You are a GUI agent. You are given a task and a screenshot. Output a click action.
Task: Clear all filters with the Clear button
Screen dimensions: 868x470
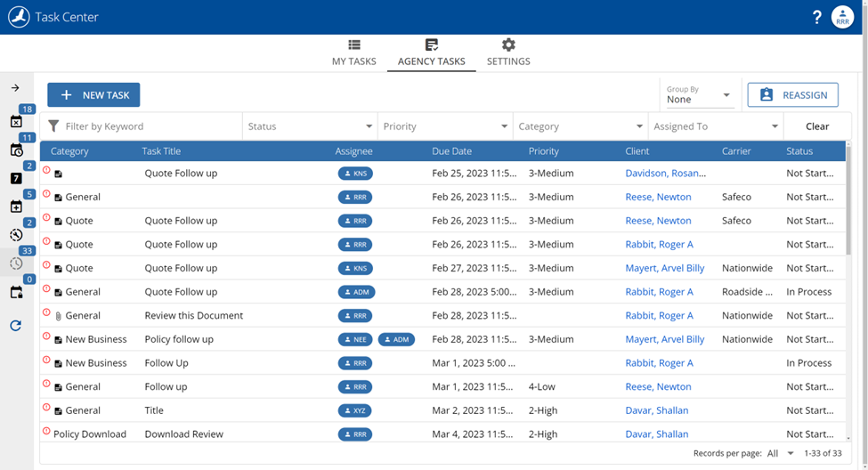[817, 126]
